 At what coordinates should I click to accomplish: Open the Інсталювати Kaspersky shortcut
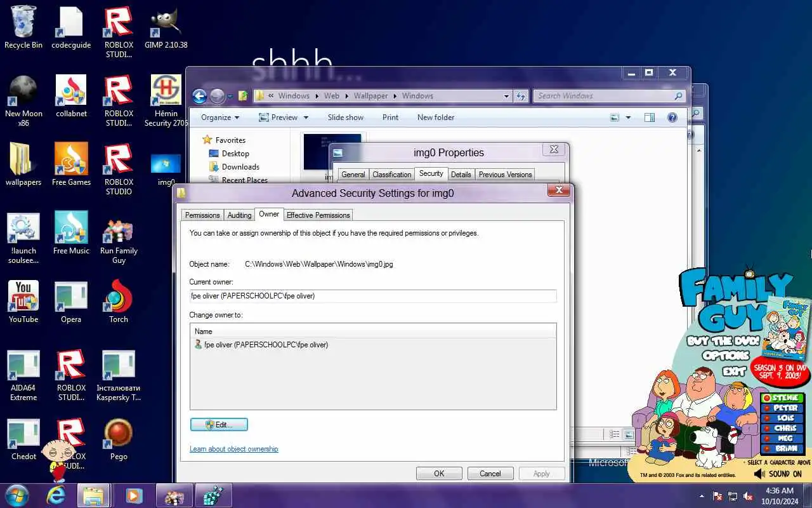(x=119, y=375)
